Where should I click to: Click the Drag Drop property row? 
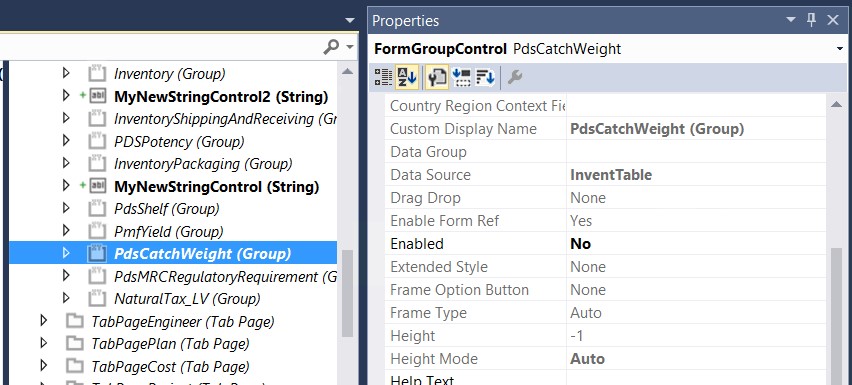point(605,198)
